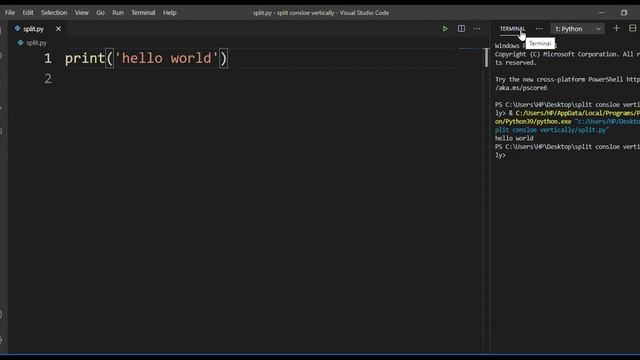Open the TERMINAL panel tab

[512, 29]
